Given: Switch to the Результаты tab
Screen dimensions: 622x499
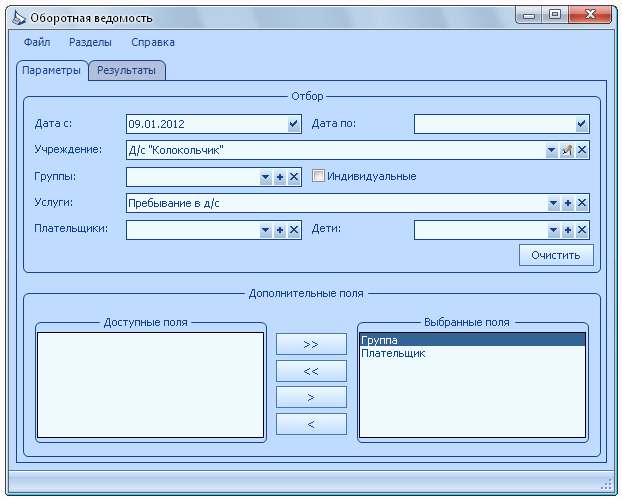Looking at the screenshot, I should point(127,71).
